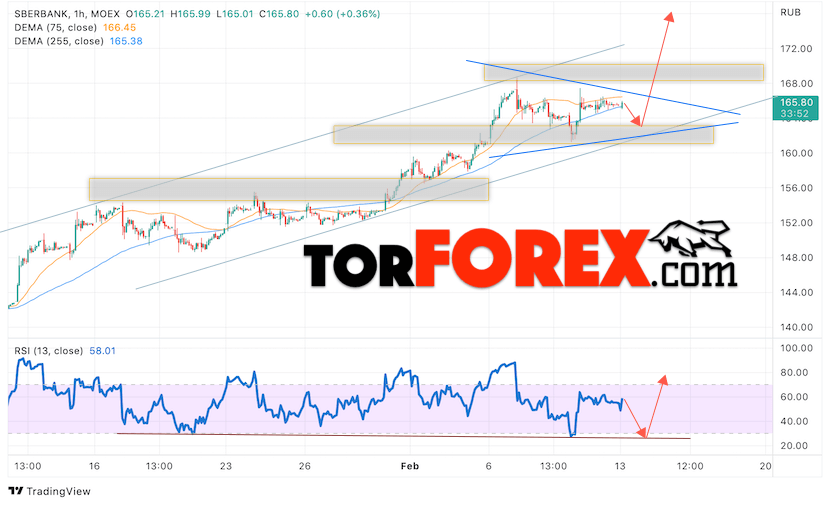Click the RSI value 58.01
Viewport: 830px width, 505px height.
point(102,350)
